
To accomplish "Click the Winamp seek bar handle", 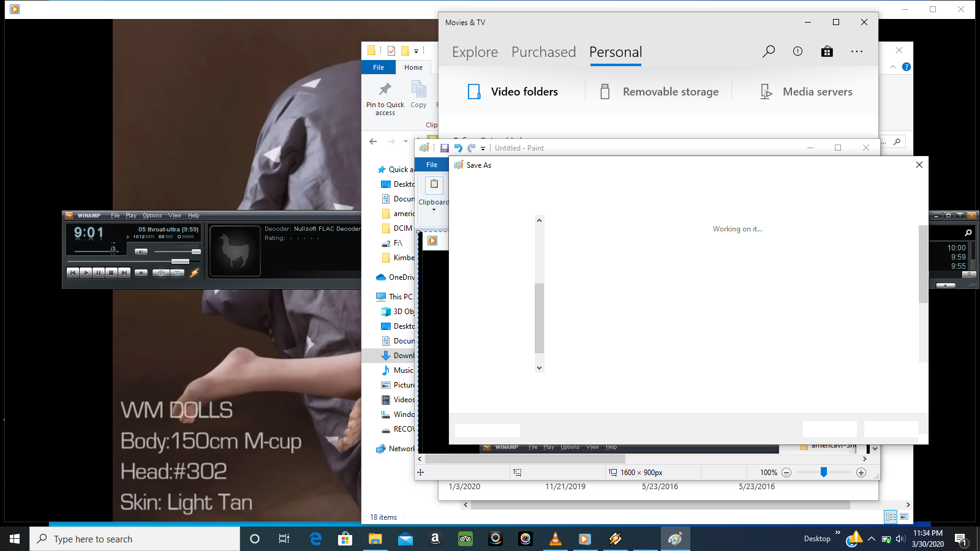I will pyautogui.click(x=180, y=261).
